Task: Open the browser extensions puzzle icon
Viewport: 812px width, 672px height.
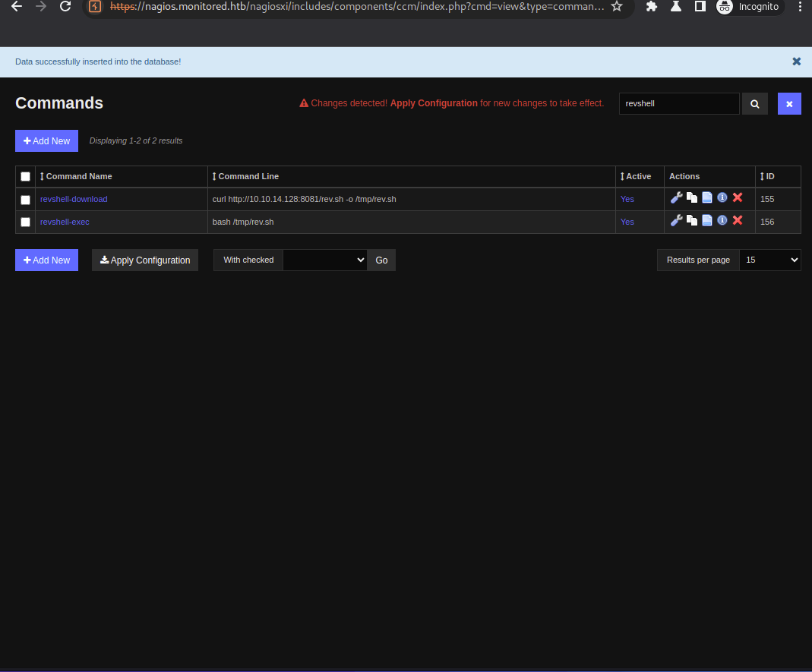Action: (x=652, y=7)
